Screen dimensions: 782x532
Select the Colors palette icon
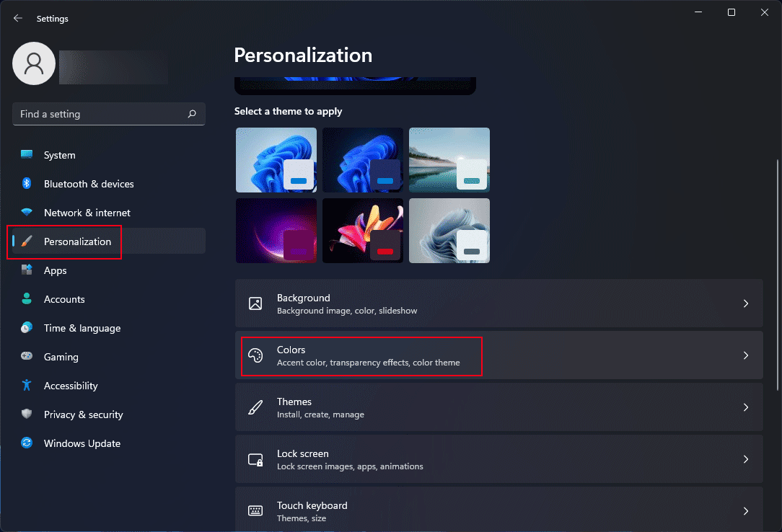tap(255, 355)
